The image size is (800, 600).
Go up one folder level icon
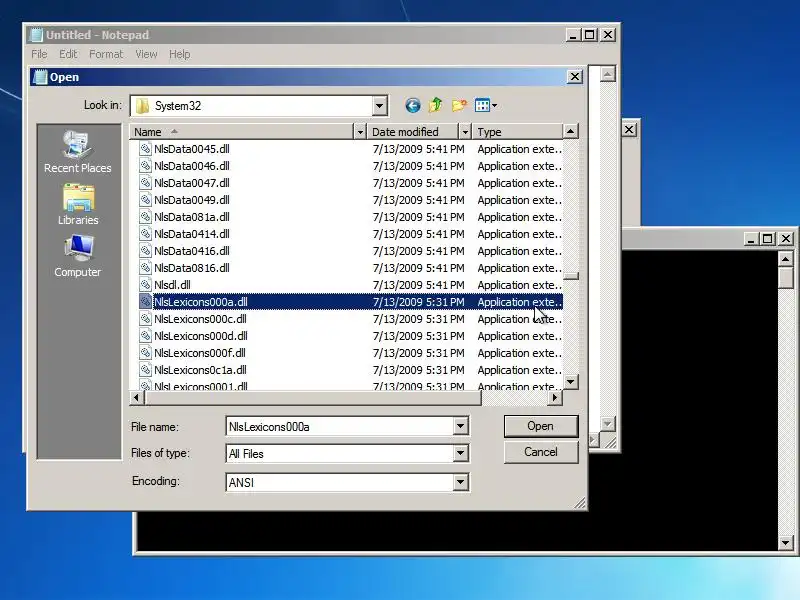[435, 105]
